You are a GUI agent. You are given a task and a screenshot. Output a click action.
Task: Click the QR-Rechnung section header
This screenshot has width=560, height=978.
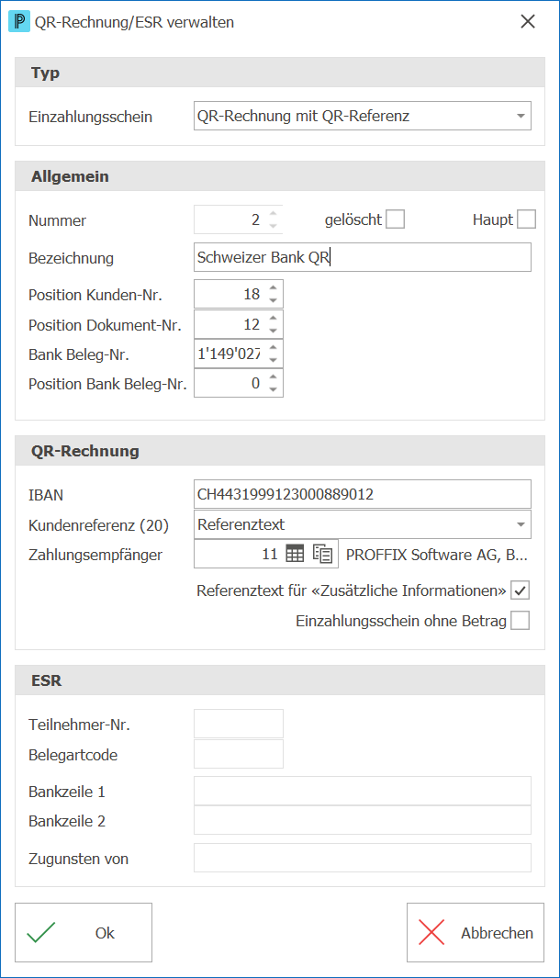click(280, 450)
